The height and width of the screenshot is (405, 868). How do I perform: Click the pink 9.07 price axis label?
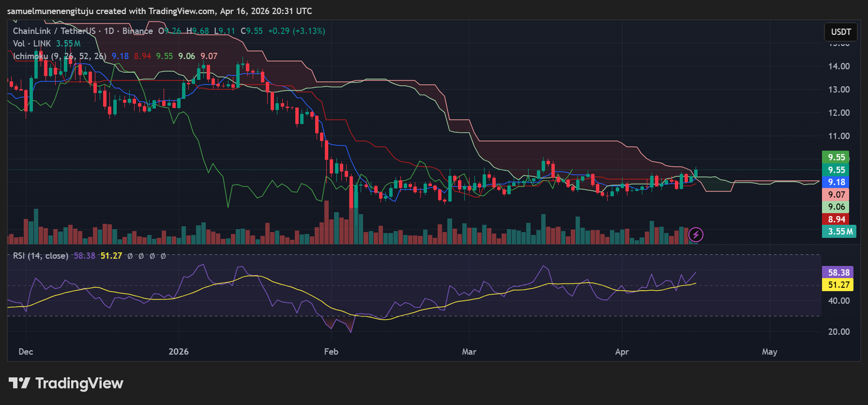(836, 194)
